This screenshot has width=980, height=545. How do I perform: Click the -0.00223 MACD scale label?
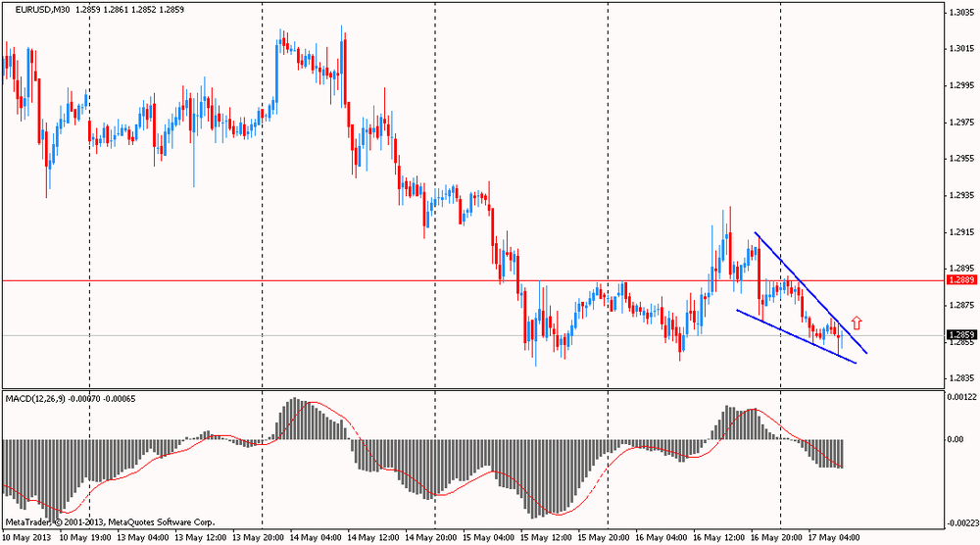[962, 523]
